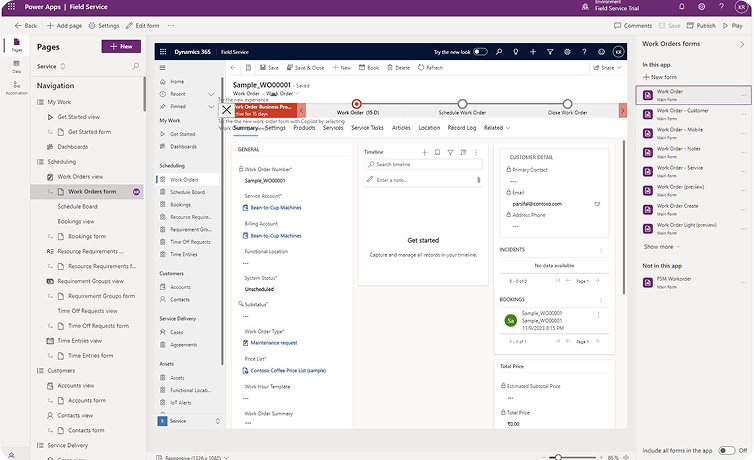The height and width of the screenshot is (460, 754).
Task: Click the purple New button
Action: pyautogui.click(x=121, y=47)
